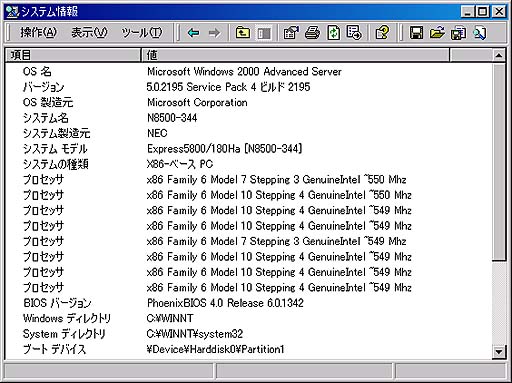Screen dimensions: 512x383
Task: Close the システム情報 window
Action: pyautogui.click(x=499, y=12)
